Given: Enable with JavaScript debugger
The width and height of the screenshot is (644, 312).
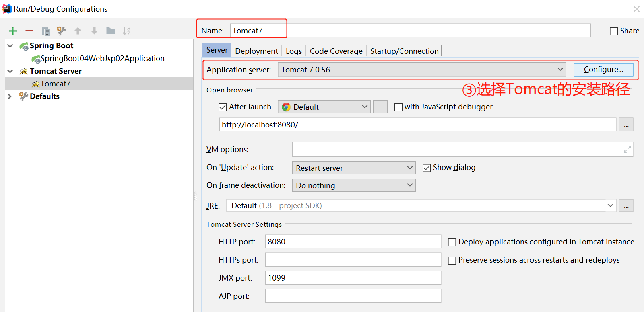Looking at the screenshot, I should (x=398, y=107).
